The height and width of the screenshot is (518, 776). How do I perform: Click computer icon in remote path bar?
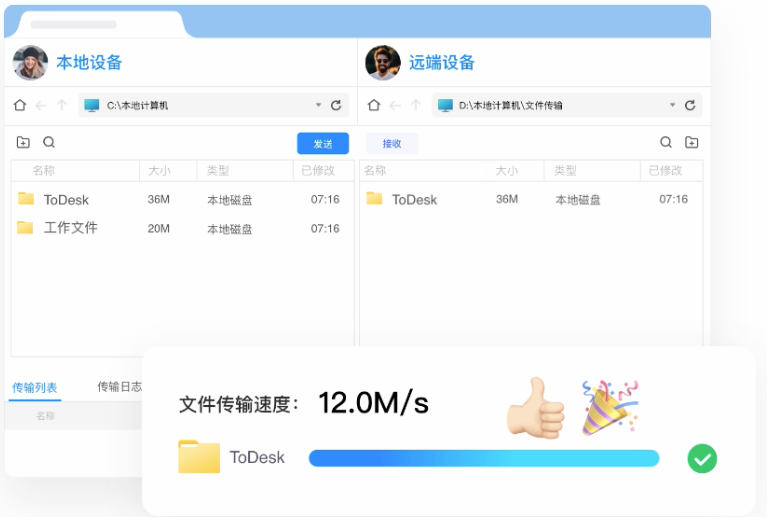click(445, 105)
